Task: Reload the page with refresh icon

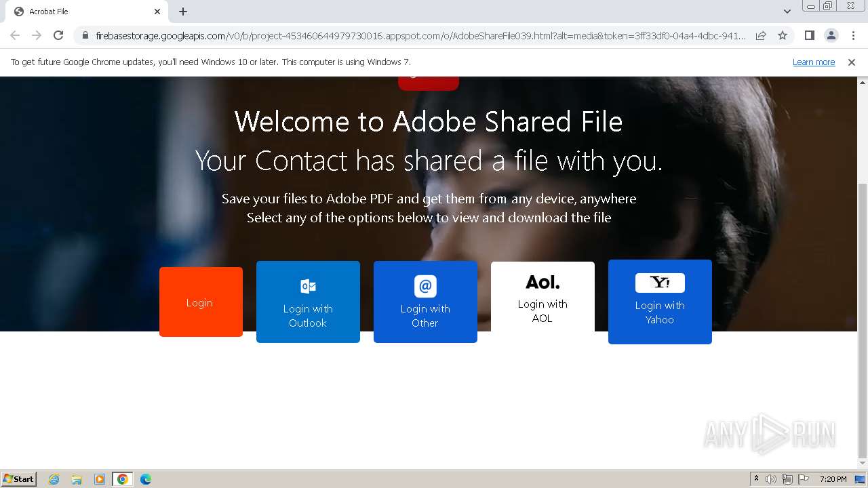Action: tap(58, 35)
